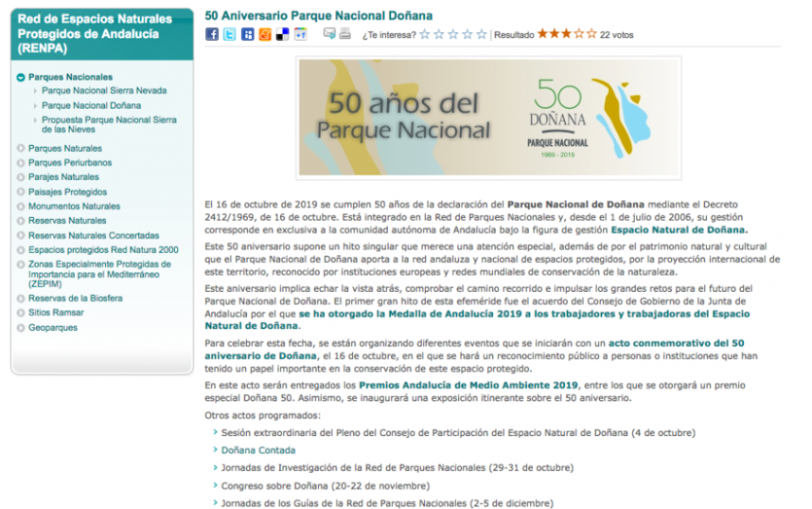Rate the article with the fourth star
812x509 pixels.
coord(467,34)
